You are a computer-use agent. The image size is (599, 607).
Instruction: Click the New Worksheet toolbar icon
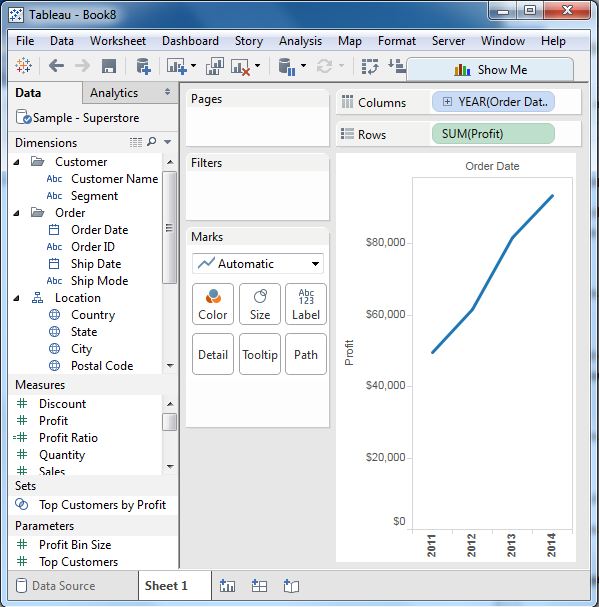click(x=177, y=66)
